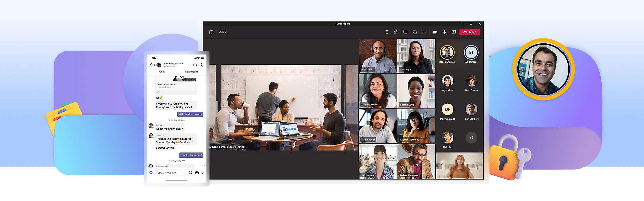Click Kayo Miwa participant avatar
This screenshot has width=644, height=201.
[x=447, y=81]
